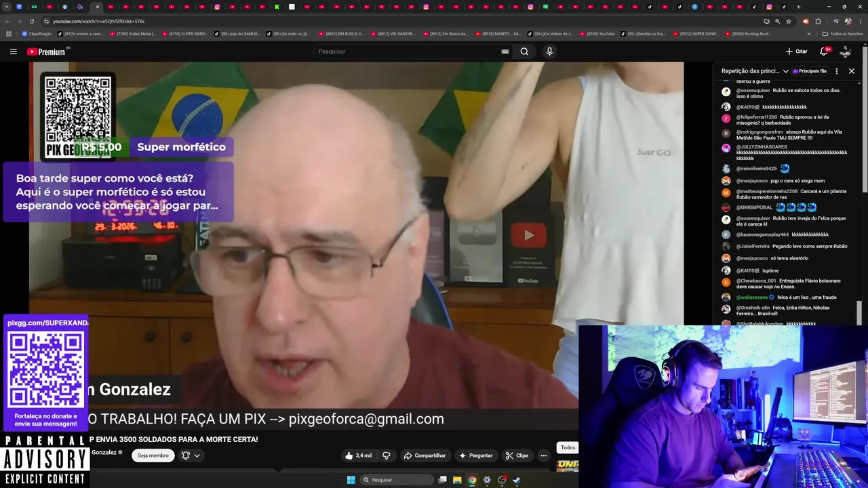868x488 pixels.
Task: Open the bookmarks apps grid icon
Action: [x=9, y=33]
